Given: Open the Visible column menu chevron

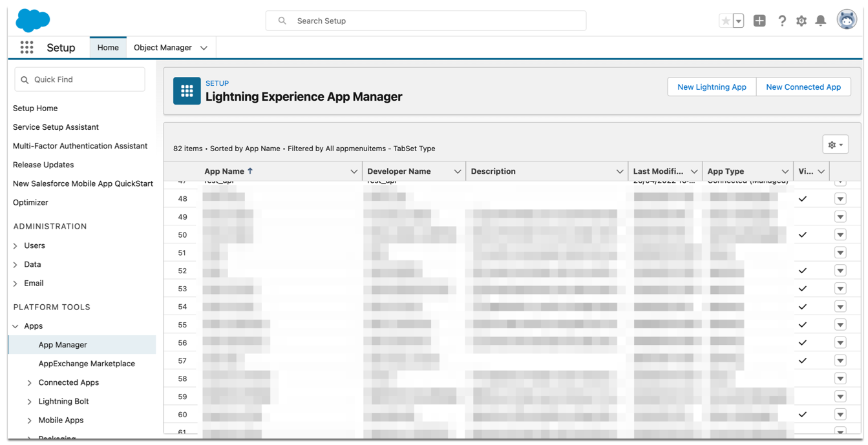Looking at the screenshot, I should (821, 172).
